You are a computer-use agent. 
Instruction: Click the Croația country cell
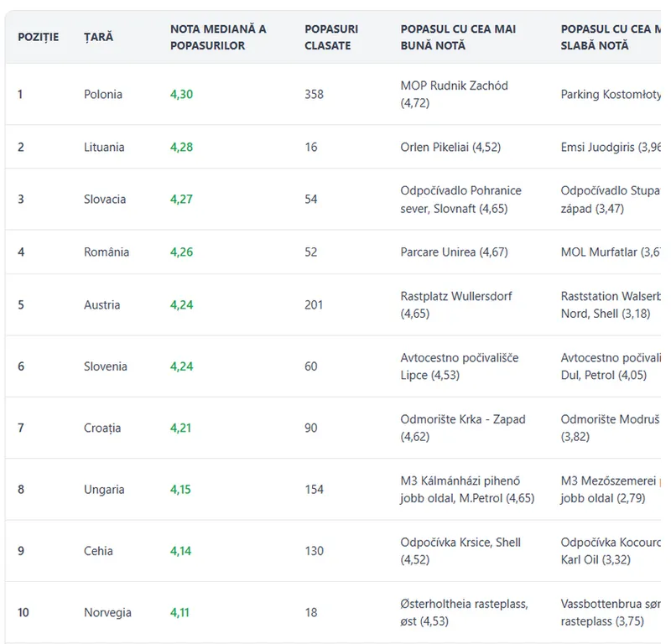coord(102,428)
